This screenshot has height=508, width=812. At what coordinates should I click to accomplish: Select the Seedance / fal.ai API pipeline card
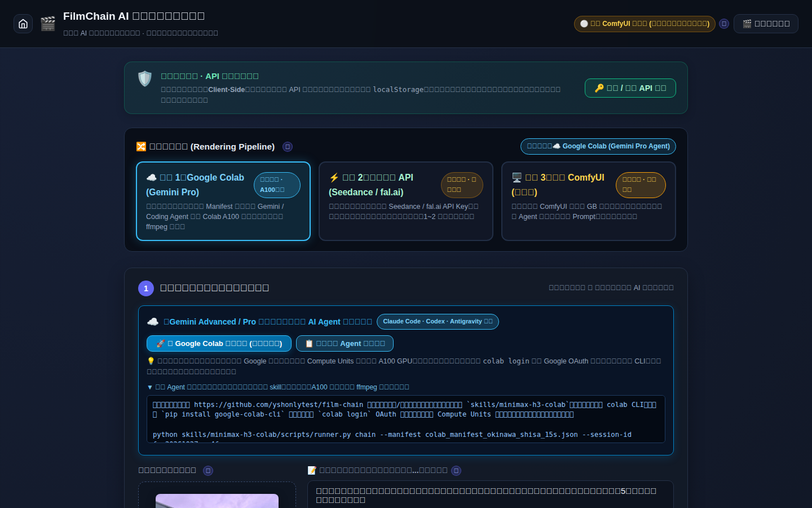point(406,202)
